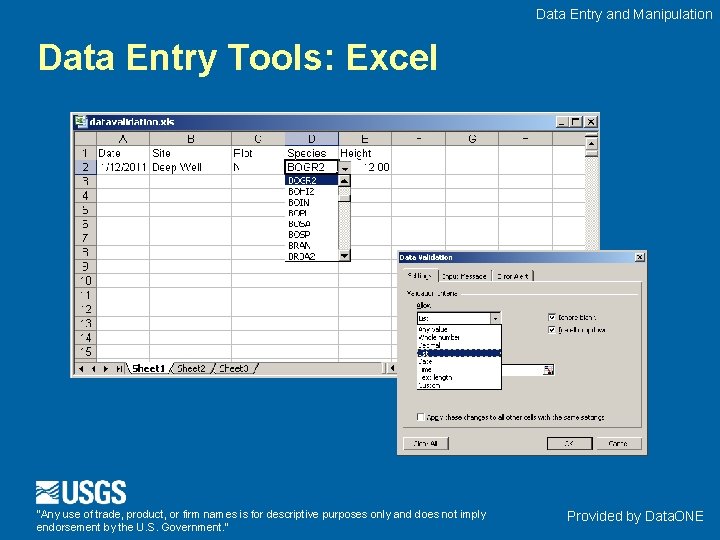Click the Clear All button

click(426, 444)
